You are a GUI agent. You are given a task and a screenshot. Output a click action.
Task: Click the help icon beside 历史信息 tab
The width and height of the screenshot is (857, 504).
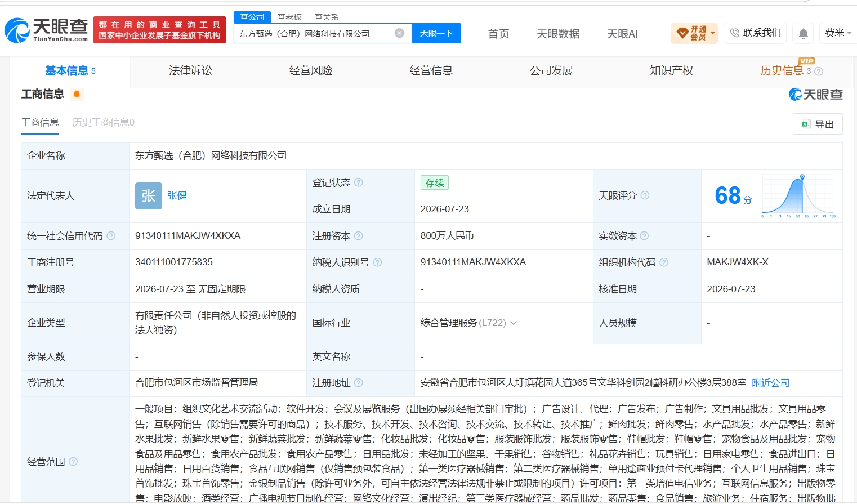coord(819,72)
